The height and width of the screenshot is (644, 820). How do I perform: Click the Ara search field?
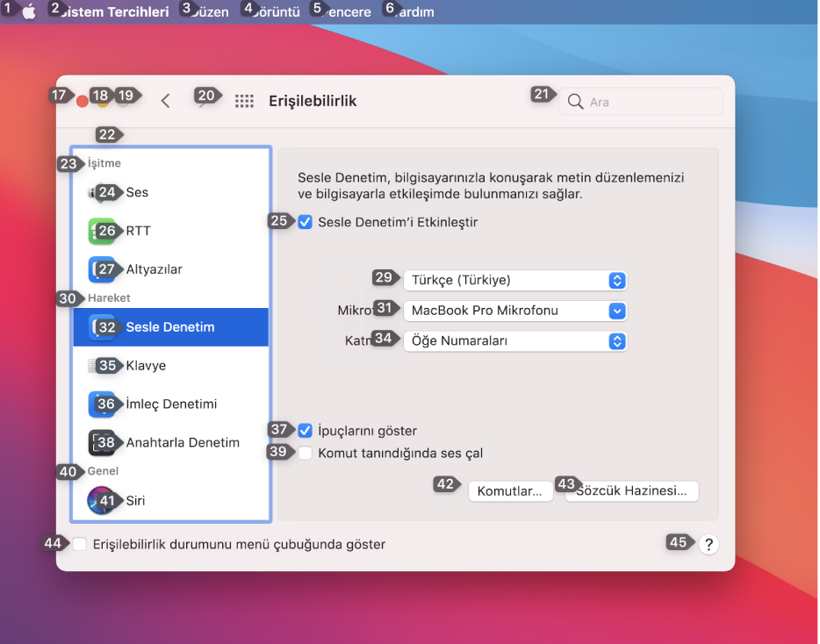641,102
